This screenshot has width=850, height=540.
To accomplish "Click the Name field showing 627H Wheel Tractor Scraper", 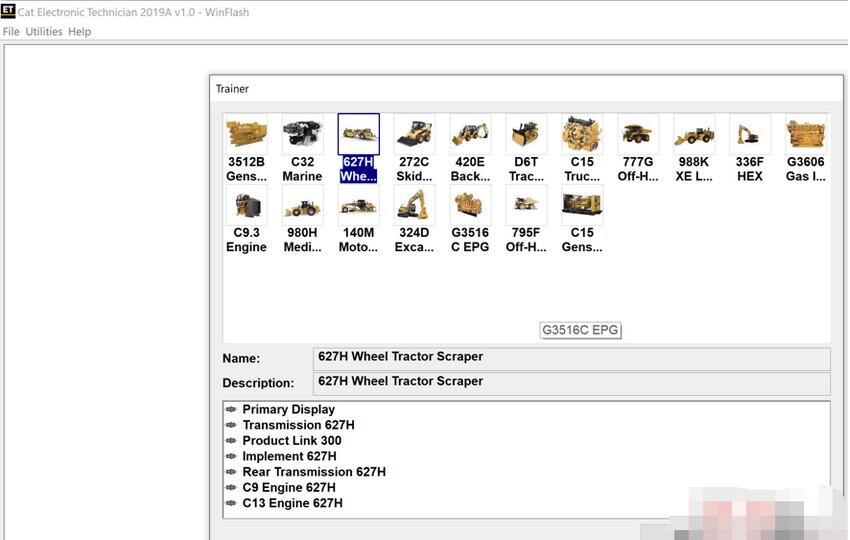I will [x=571, y=358].
